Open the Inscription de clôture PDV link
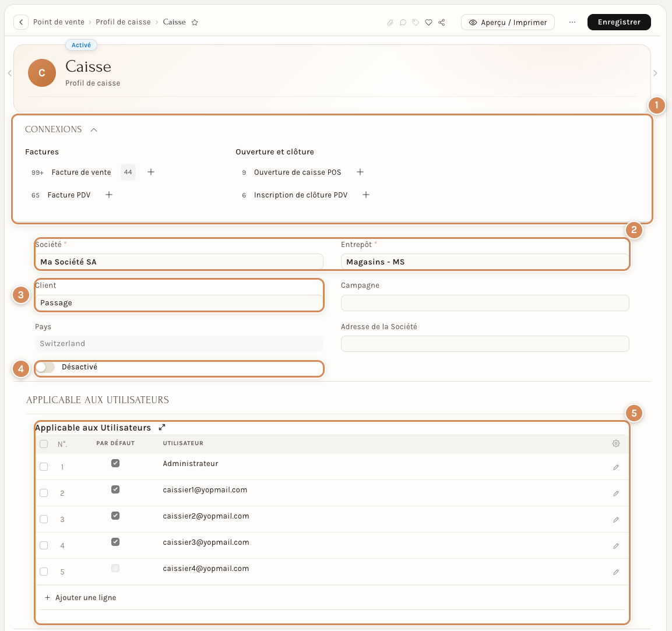This screenshot has height=631, width=672. [300, 195]
